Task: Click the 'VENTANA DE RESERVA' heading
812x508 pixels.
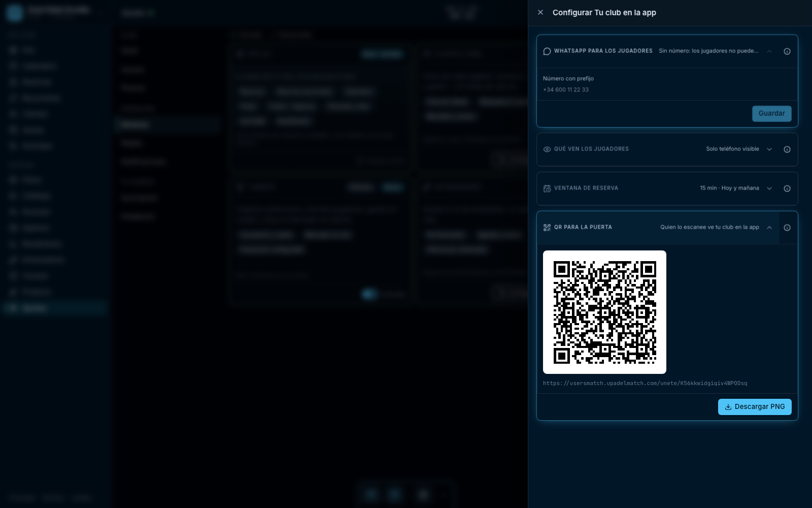Action: 586,188
